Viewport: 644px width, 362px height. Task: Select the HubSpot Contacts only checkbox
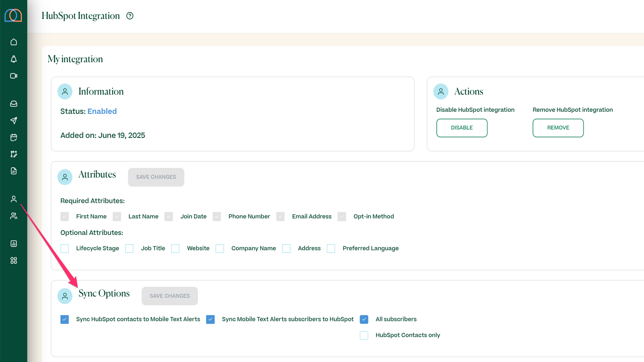coord(364,335)
